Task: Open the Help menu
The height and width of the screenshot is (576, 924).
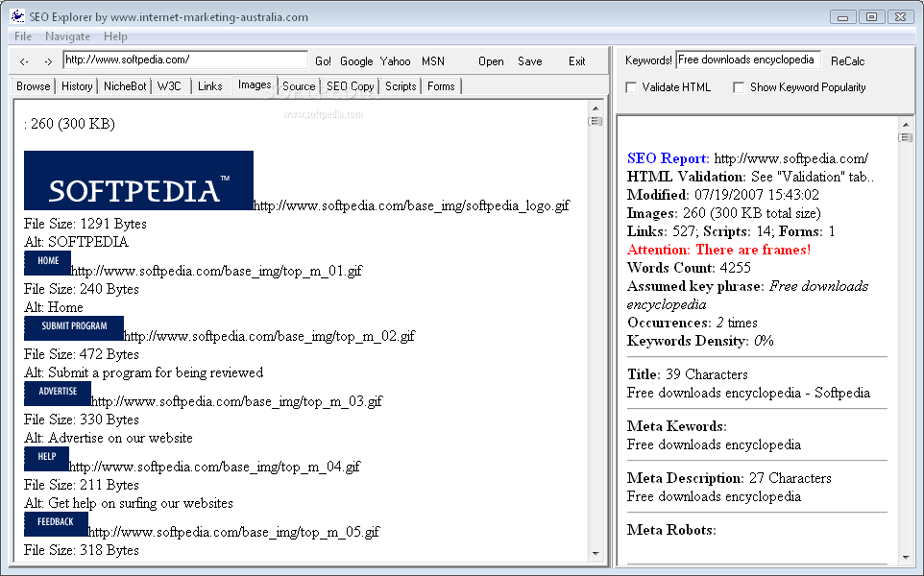Action: pyautogui.click(x=115, y=36)
